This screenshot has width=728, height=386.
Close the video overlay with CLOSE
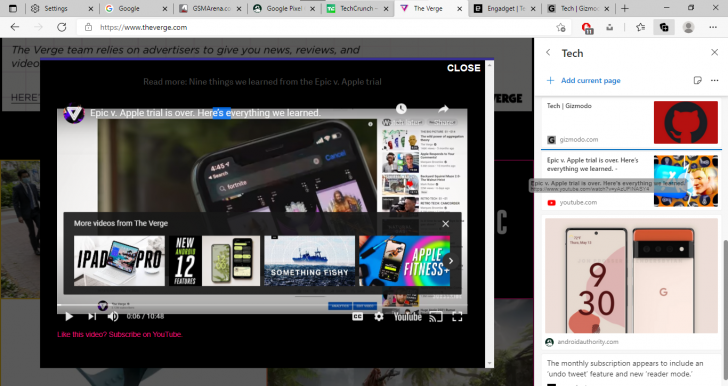[x=463, y=68]
